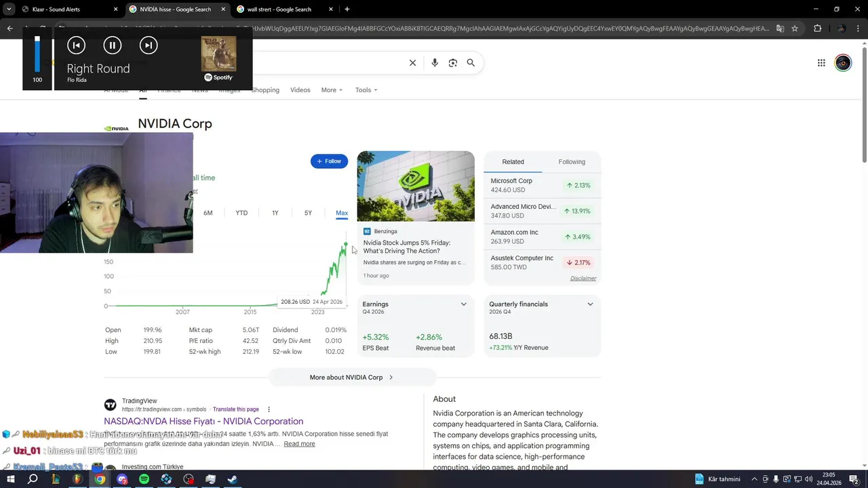
Task: Open the Disclaimer link
Action: pos(583,279)
